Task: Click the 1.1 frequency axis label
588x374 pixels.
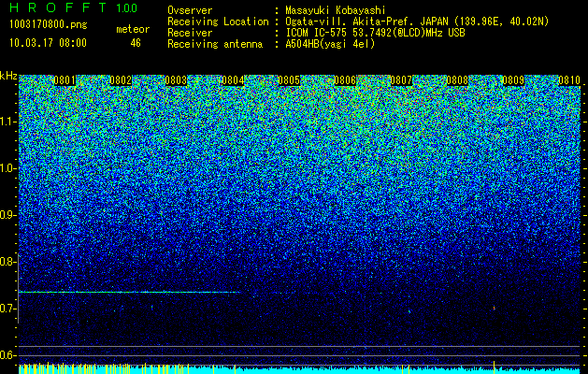Action: (x=8, y=122)
